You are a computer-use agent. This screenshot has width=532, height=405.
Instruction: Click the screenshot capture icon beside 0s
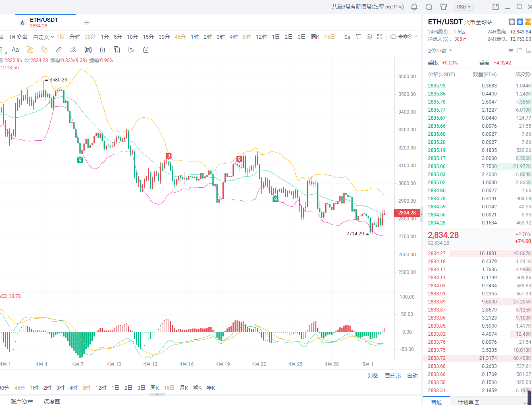click(358, 37)
